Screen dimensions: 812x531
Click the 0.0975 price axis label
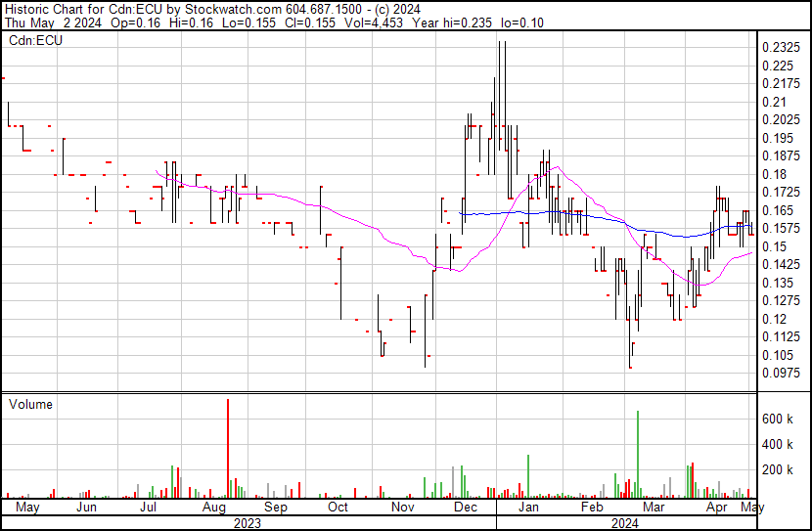(x=780, y=373)
